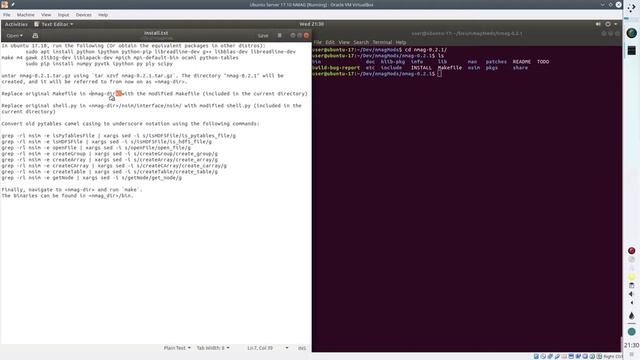The image size is (640, 360).
Task: Click TODO in the terminal listing
Action: (543, 62)
